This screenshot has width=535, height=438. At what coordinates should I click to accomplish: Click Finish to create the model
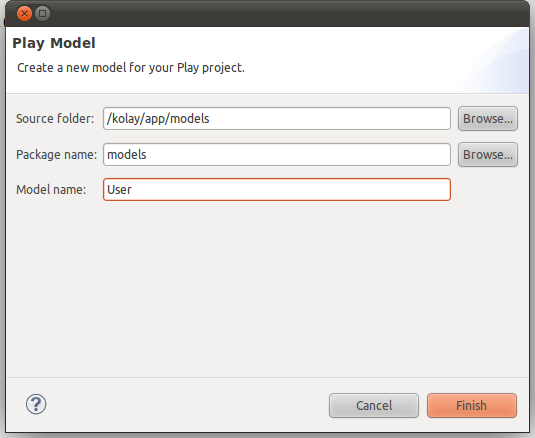[472, 405]
